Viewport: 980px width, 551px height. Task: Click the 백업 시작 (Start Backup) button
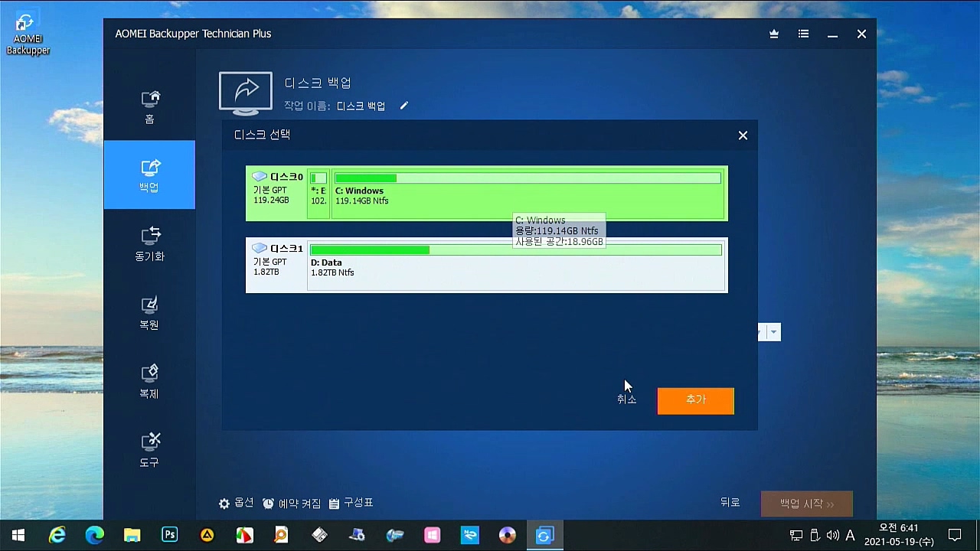tap(807, 504)
